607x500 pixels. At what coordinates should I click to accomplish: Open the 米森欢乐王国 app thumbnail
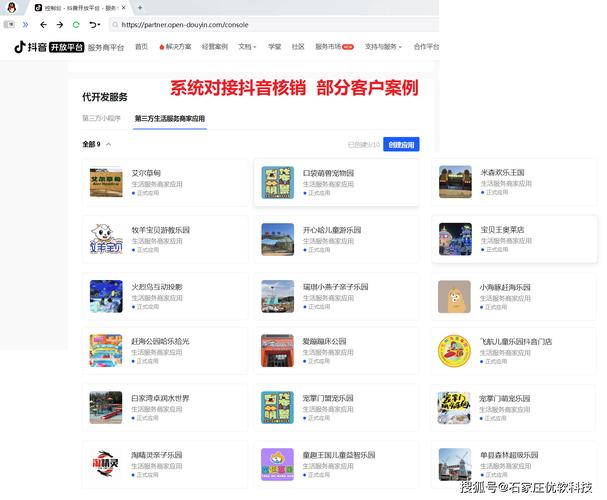(455, 182)
